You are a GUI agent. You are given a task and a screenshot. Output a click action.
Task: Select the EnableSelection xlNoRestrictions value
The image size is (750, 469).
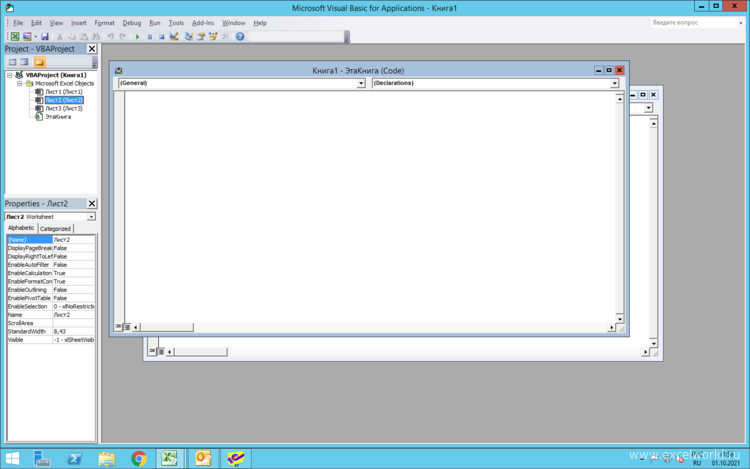click(x=74, y=306)
